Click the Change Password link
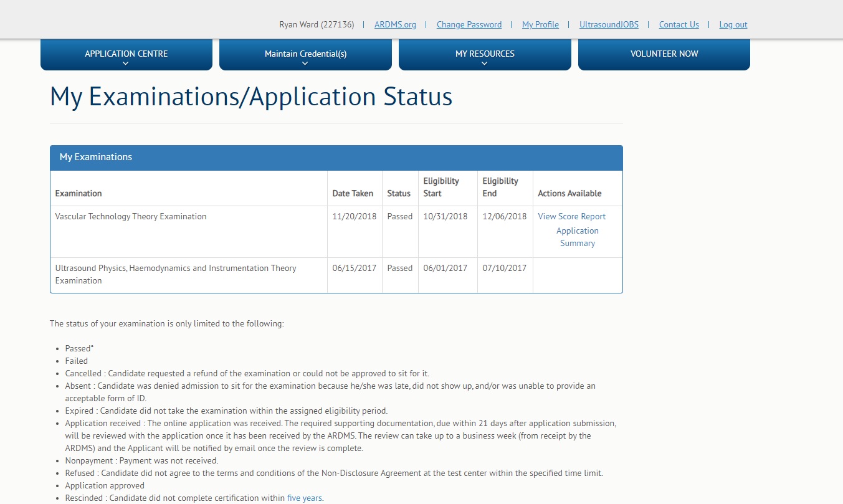Screen dimensions: 843x504 (x=469, y=25)
